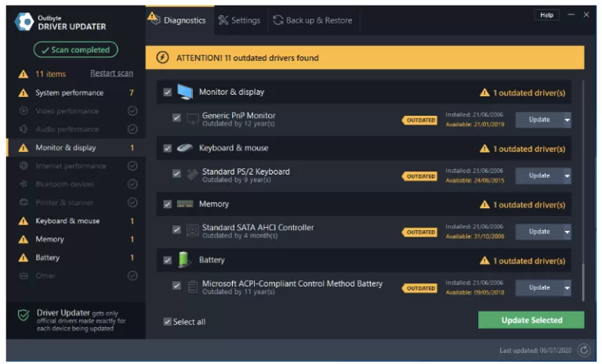Click the Other category icon in sidebar
The height and width of the screenshot is (364, 602).
point(24,276)
